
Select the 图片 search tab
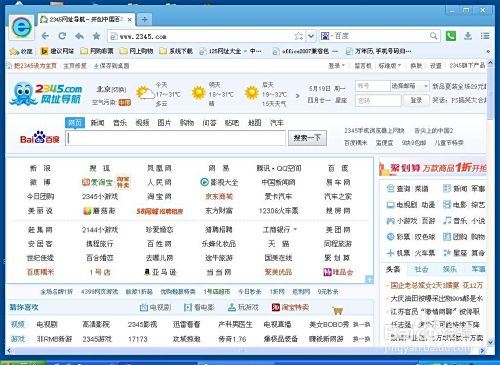click(x=164, y=123)
